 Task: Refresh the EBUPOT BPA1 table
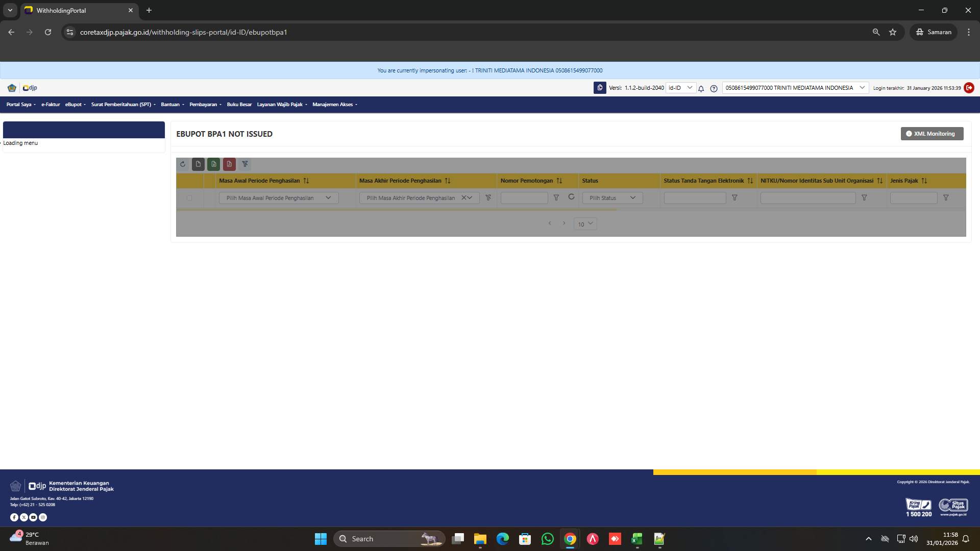(183, 164)
